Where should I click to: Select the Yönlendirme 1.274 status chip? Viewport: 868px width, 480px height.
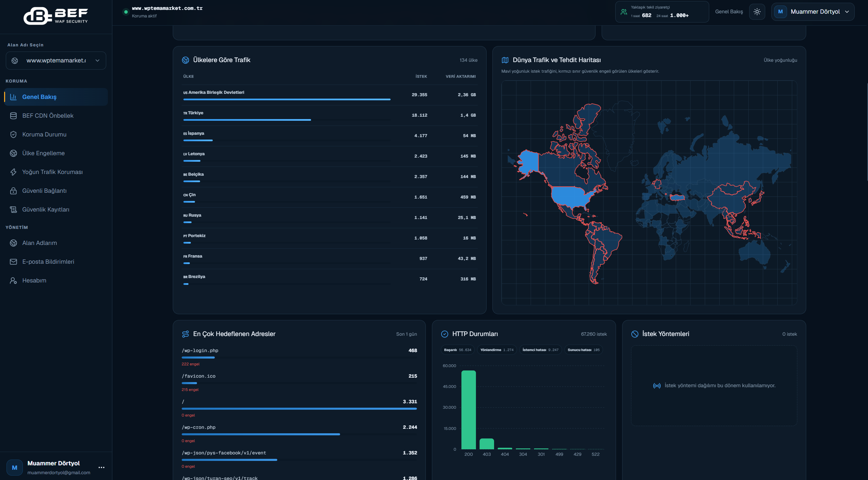coord(497,350)
